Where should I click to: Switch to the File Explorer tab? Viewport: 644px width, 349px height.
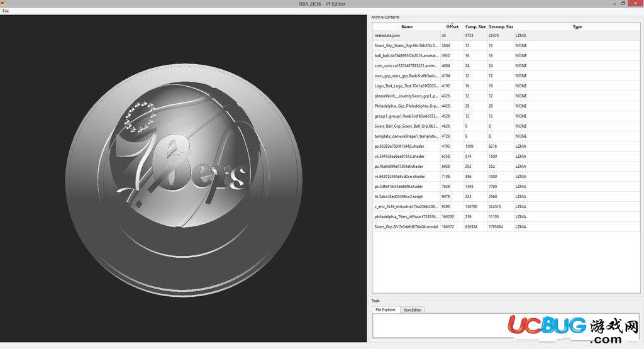point(386,309)
